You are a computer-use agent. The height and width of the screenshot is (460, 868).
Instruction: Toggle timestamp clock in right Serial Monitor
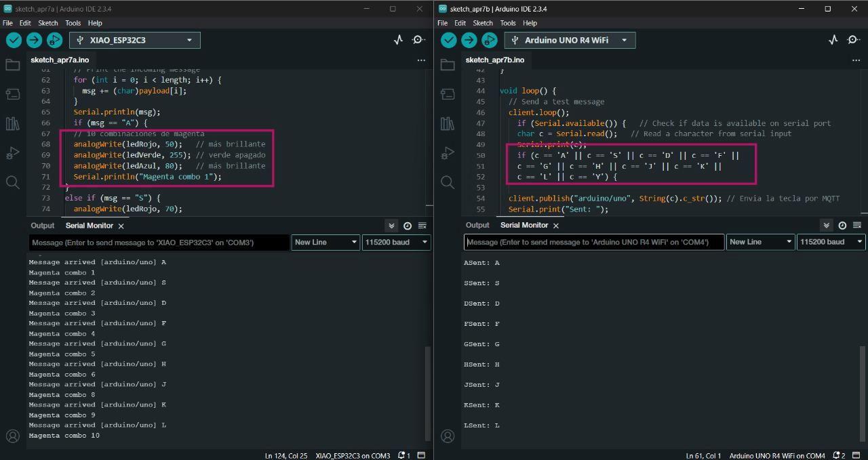click(842, 226)
